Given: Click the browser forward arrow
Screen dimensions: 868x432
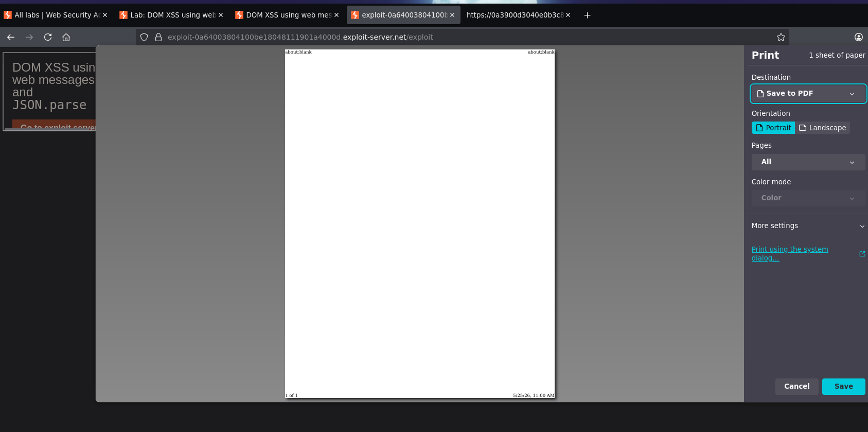Looking at the screenshot, I should pos(29,37).
